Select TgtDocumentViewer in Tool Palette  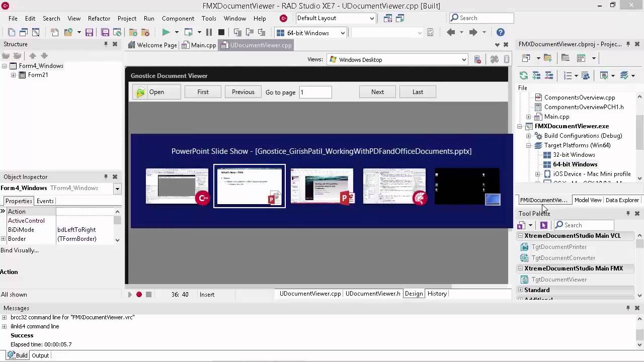[x=559, y=280]
